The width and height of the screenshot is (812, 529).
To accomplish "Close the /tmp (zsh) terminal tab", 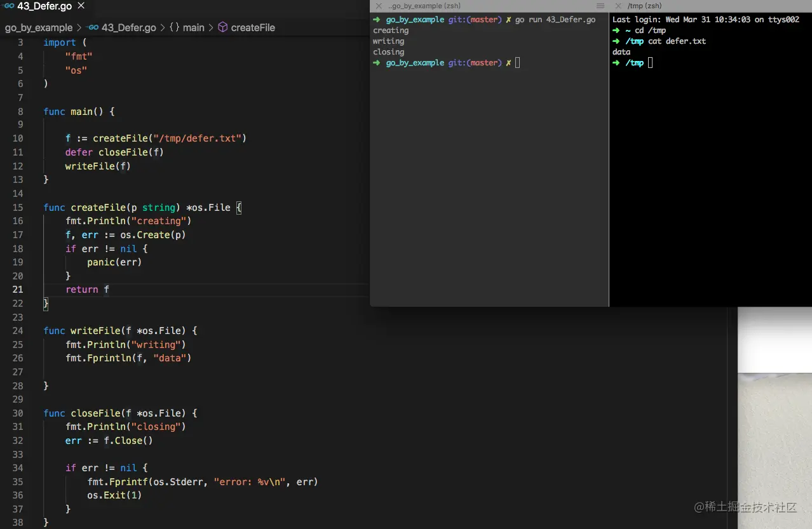I will (618, 6).
